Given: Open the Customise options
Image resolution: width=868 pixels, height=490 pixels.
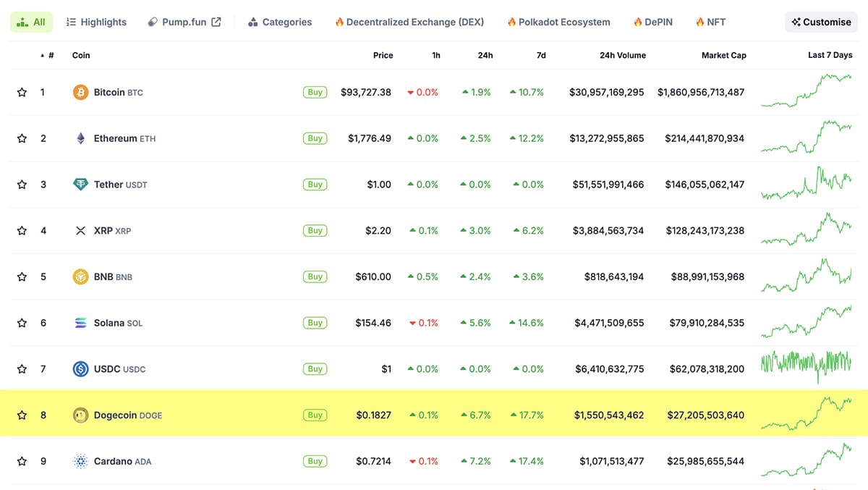Looking at the screenshot, I should (x=821, y=22).
